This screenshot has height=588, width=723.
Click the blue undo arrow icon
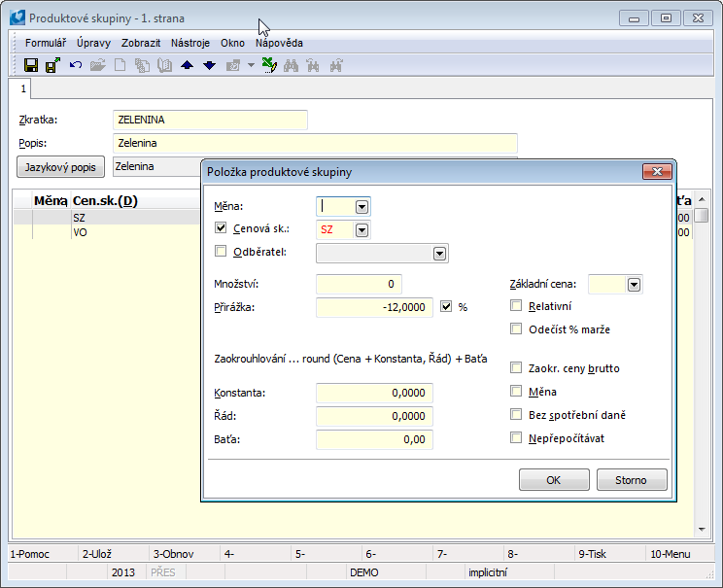(75, 65)
